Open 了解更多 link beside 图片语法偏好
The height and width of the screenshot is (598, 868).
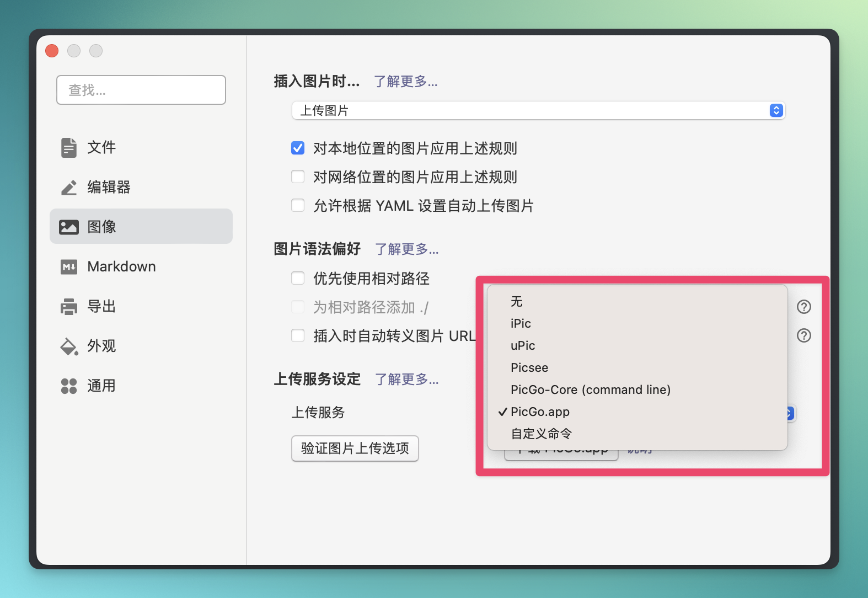click(407, 249)
